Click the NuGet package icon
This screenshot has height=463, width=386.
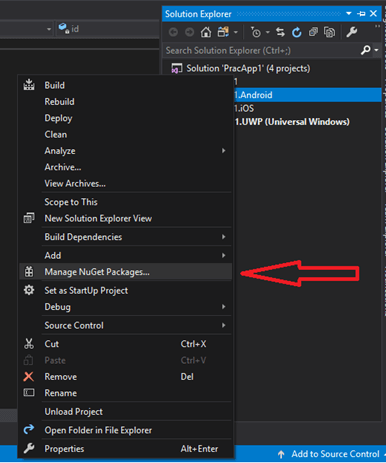pyautogui.click(x=29, y=272)
